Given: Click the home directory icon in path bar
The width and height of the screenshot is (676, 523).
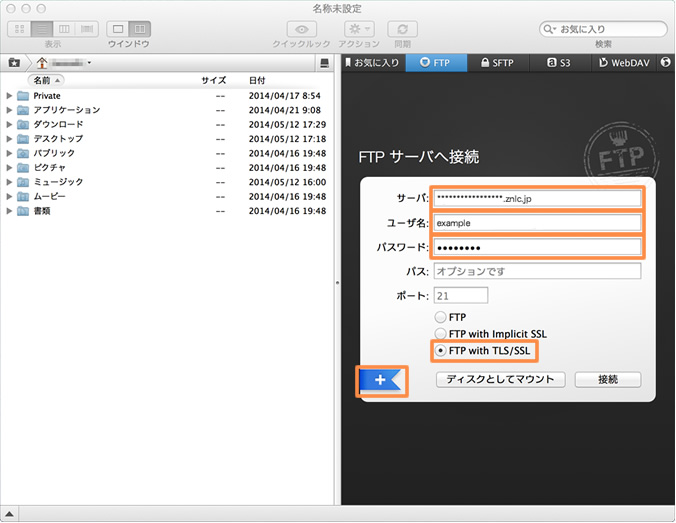Looking at the screenshot, I should tap(42, 63).
